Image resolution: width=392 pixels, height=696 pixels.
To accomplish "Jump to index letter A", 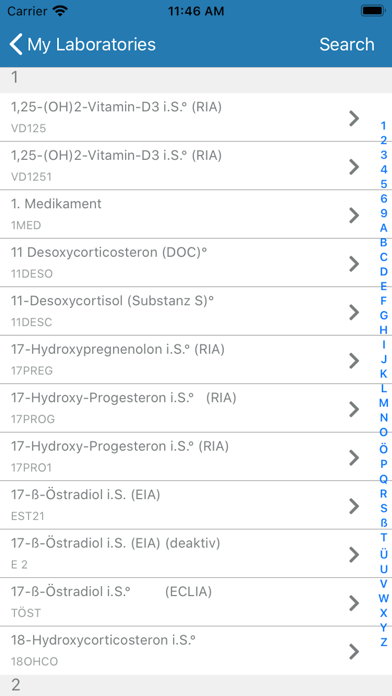I will tap(384, 228).
